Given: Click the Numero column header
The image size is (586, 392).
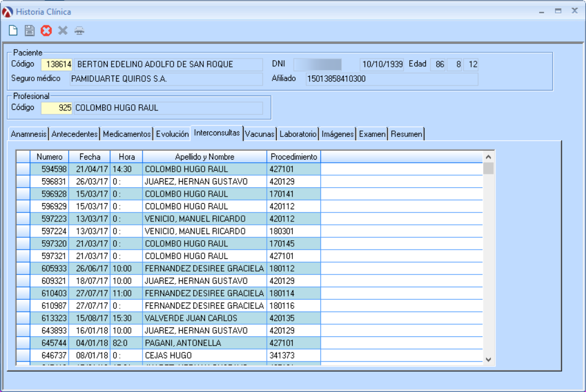Looking at the screenshot, I should click(49, 157).
